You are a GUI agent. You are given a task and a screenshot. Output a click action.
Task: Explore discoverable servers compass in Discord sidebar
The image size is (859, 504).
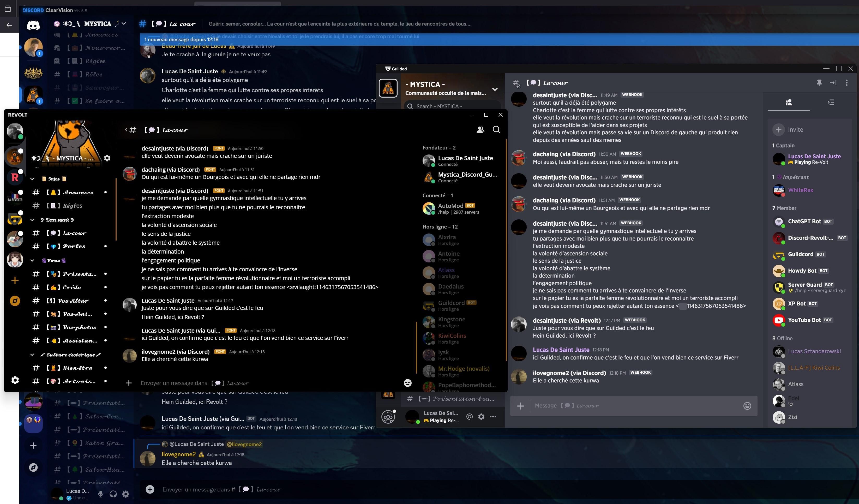click(x=33, y=467)
